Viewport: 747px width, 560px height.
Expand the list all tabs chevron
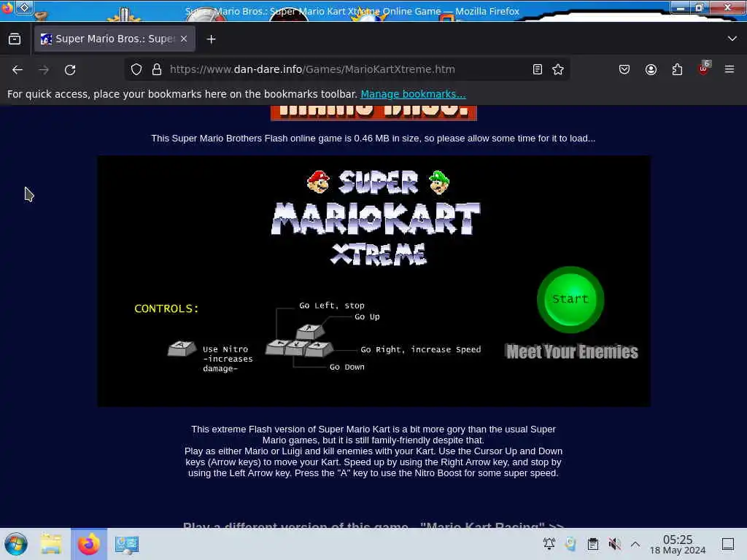[732, 39]
